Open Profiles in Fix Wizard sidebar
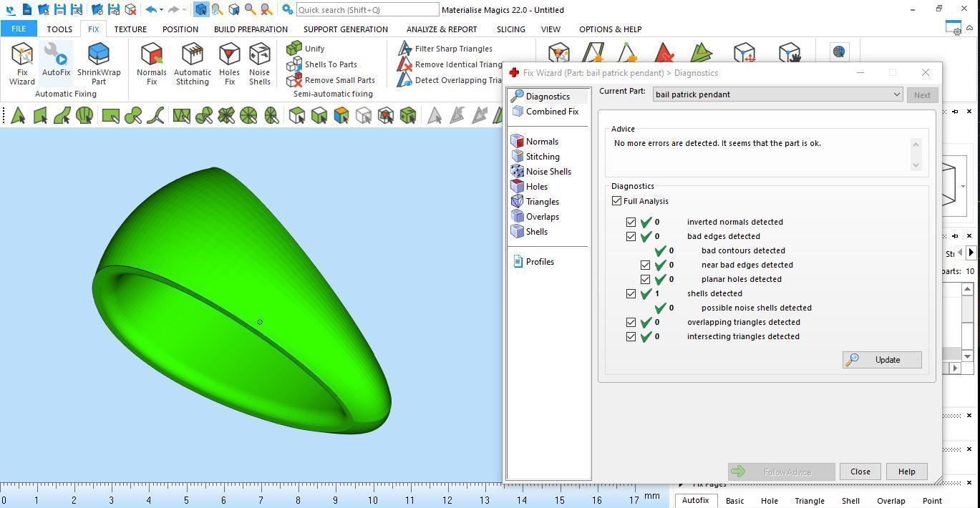The width and height of the screenshot is (980, 508). 533,262
